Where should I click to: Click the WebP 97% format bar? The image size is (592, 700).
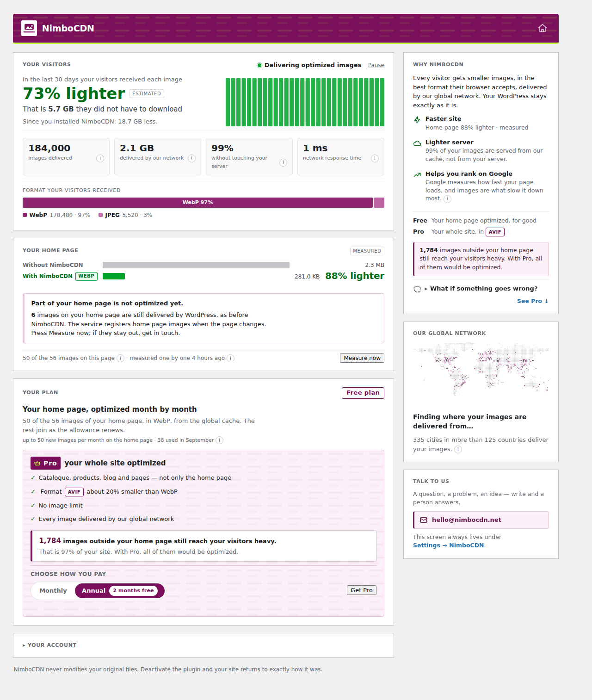197,203
